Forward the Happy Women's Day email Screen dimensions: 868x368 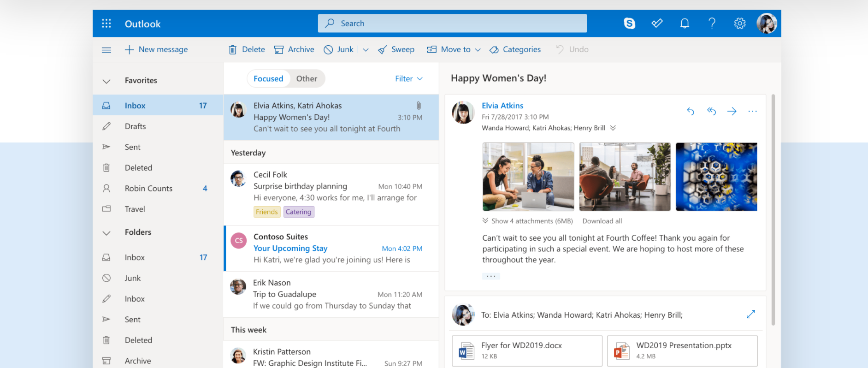pos(732,111)
